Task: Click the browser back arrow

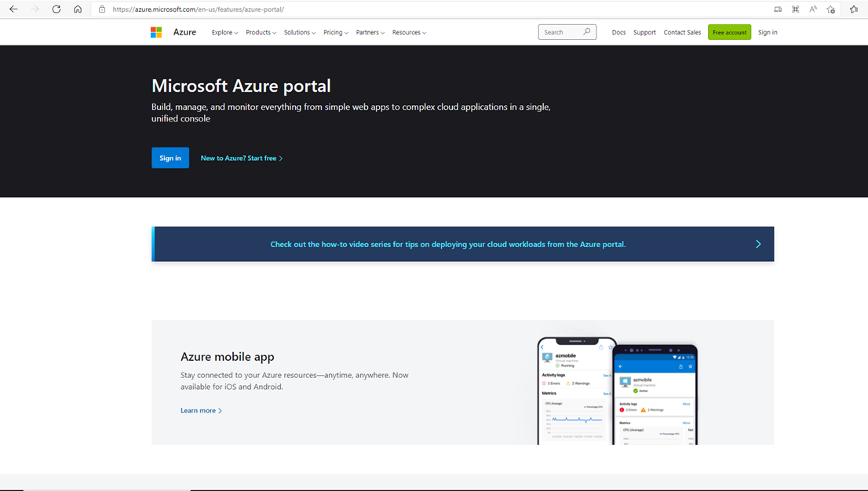Action: coord(13,9)
